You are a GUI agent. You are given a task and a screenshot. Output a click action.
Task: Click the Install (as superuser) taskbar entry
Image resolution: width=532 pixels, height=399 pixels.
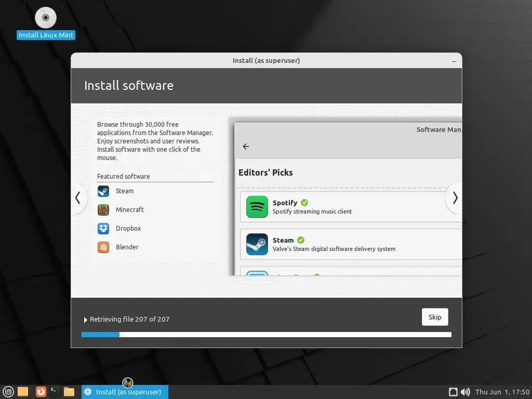[125, 392]
